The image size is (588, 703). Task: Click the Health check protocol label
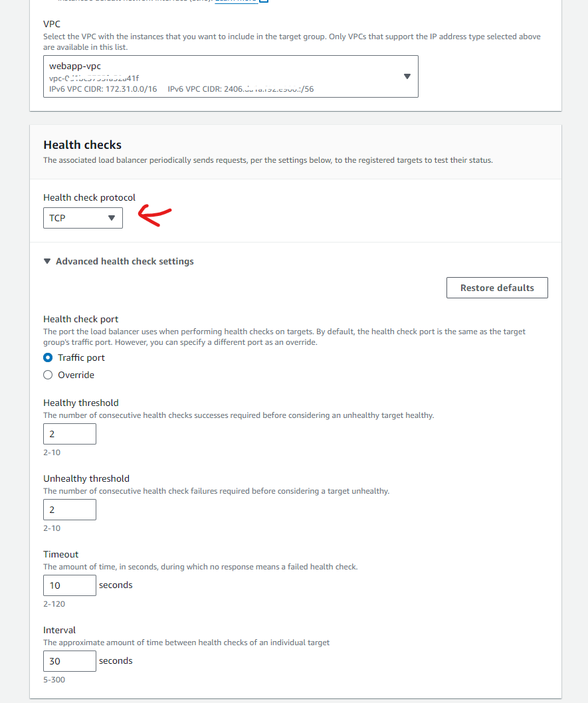89,197
